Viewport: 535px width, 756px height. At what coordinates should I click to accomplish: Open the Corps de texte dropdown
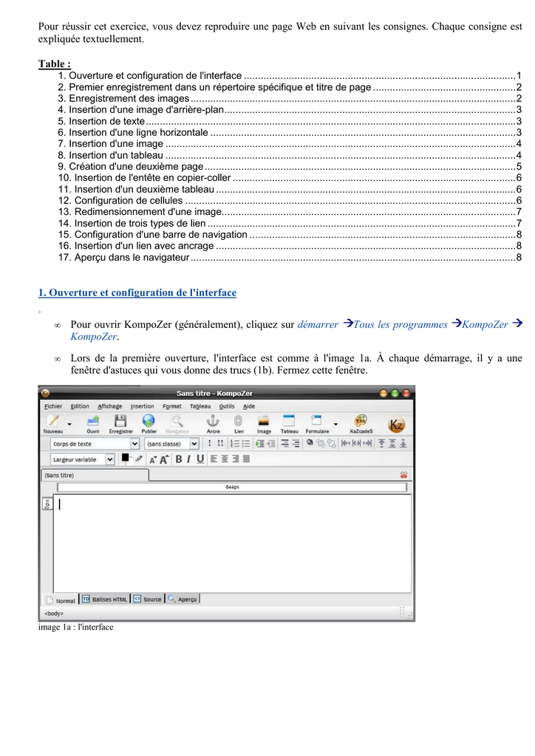(95, 444)
